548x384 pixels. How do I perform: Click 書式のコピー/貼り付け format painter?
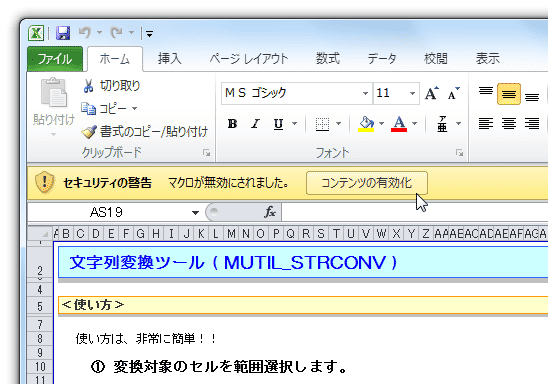click(x=145, y=132)
